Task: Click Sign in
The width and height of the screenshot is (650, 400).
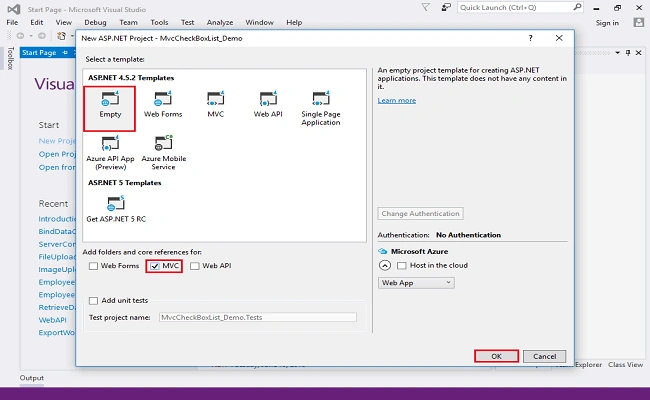Action: tap(607, 23)
